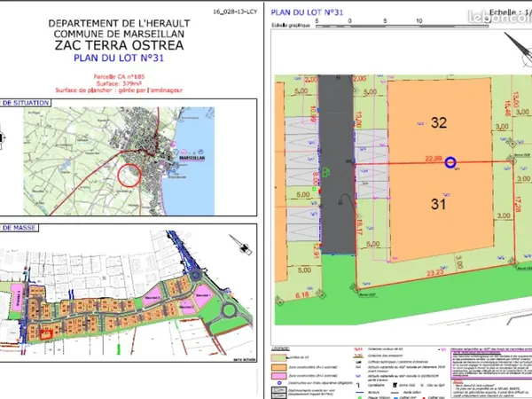Click the blue circle marker on the 31/32 boundary
Image resolution: width=532 pixels, height=399 pixels.
tap(450, 162)
